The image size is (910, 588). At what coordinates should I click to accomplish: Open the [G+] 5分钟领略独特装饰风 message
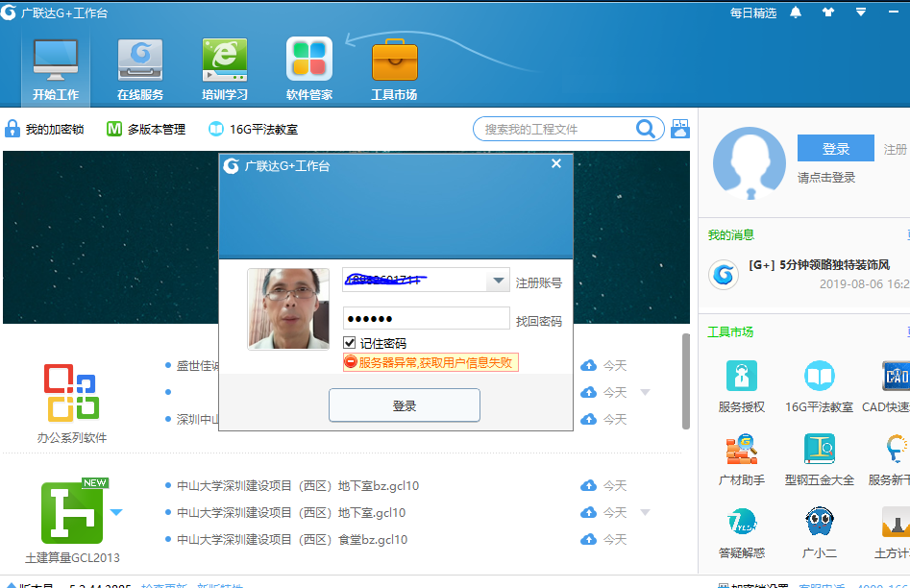click(819, 264)
